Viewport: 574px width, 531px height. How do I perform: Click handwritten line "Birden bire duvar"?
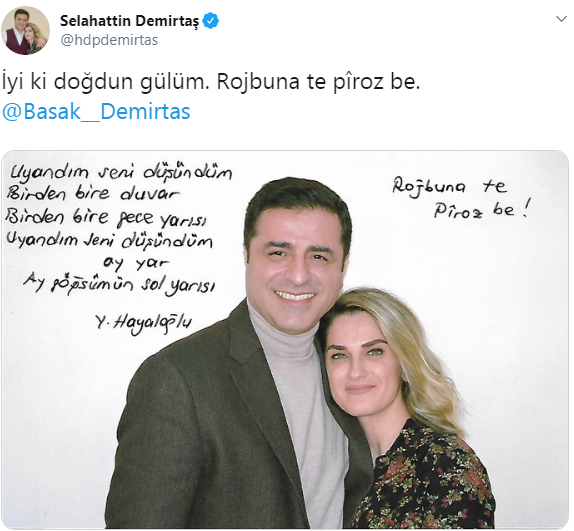(93, 194)
